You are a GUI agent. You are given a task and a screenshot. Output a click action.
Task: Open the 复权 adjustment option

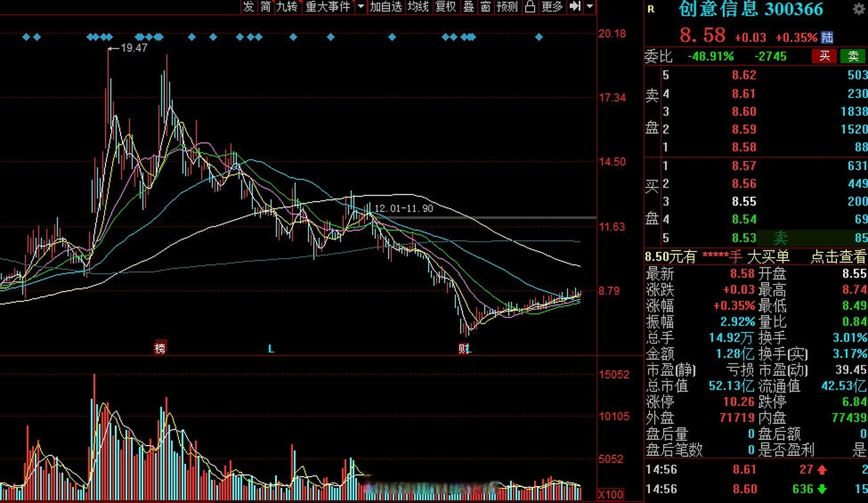pyautogui.click(x=446, y=7)
